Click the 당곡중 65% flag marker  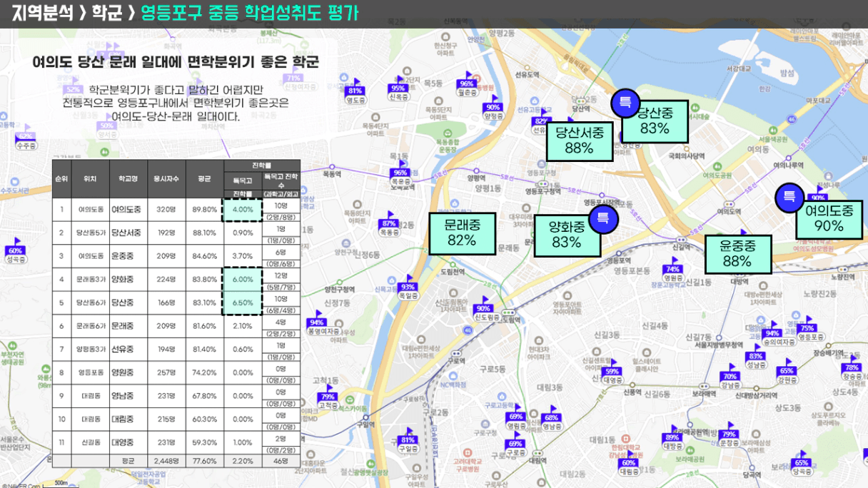pos(801,464)
